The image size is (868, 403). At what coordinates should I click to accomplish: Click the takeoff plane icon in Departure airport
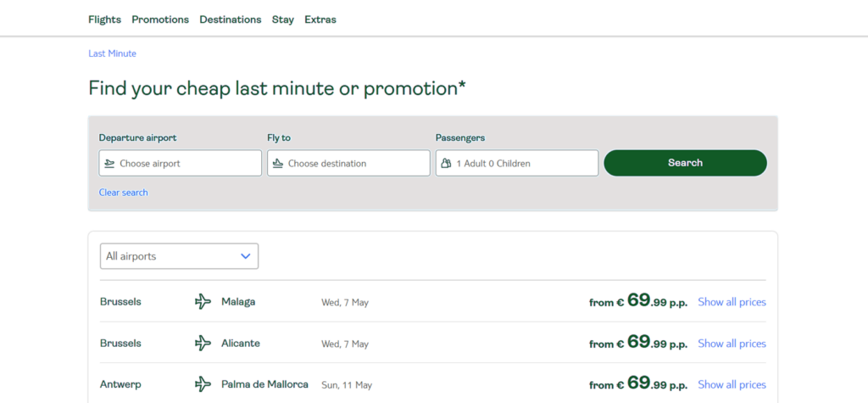tap(109, 164)
